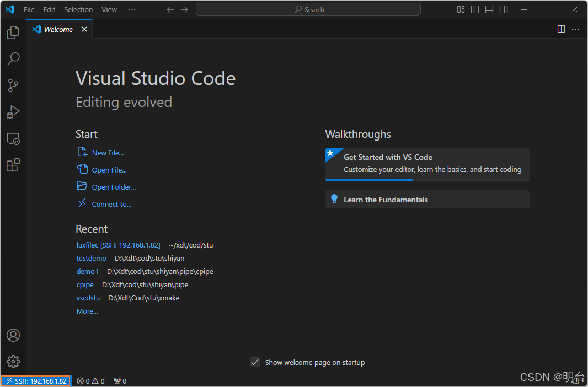Screen dimensions: 588x387
Task: Open the Search view in activity bar
Action: (13, 59)
